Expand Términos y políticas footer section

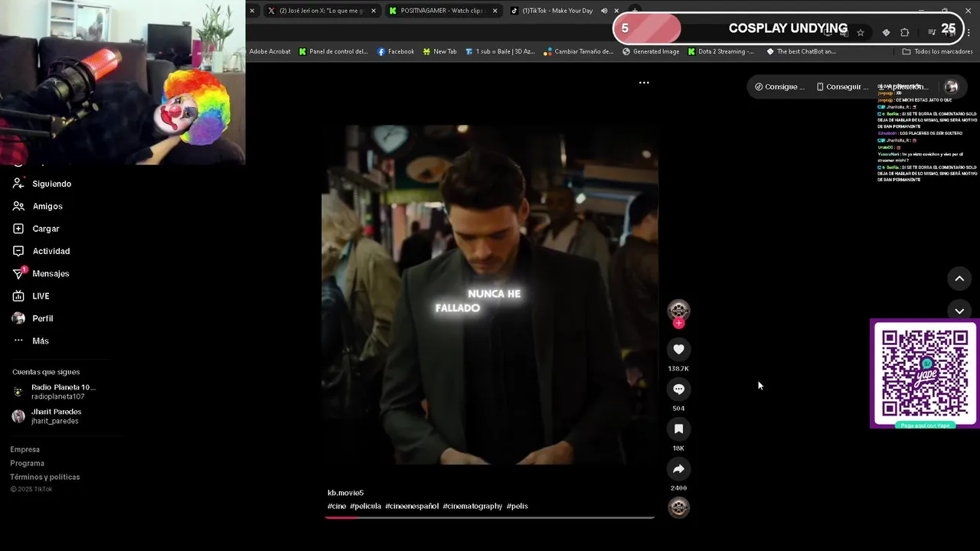(x=44, y=477)
